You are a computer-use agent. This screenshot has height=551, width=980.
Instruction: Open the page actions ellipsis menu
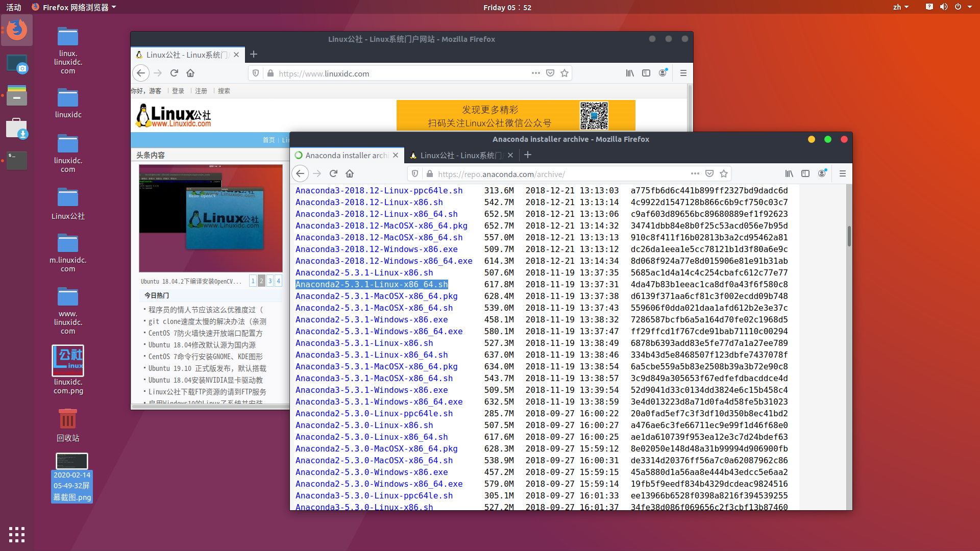click(x=695, y=173)
